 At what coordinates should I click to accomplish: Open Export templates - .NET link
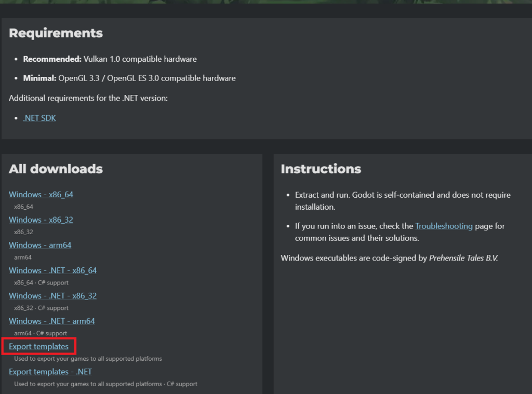[x=50, y=372]
